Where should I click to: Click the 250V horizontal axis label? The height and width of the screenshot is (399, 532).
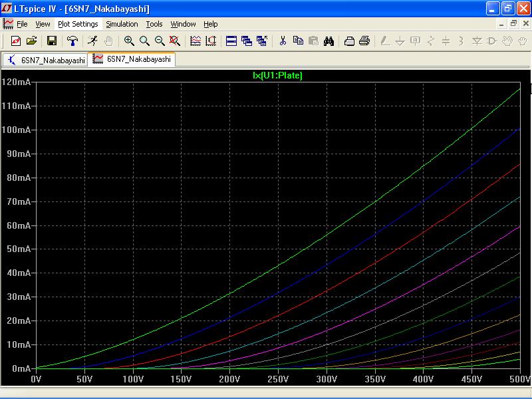278,379
